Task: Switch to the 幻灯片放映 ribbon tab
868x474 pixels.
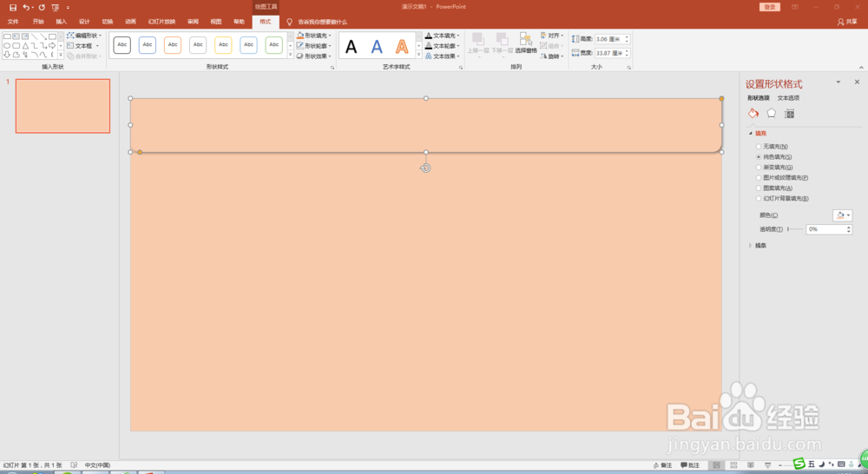Action: [161, 22]
